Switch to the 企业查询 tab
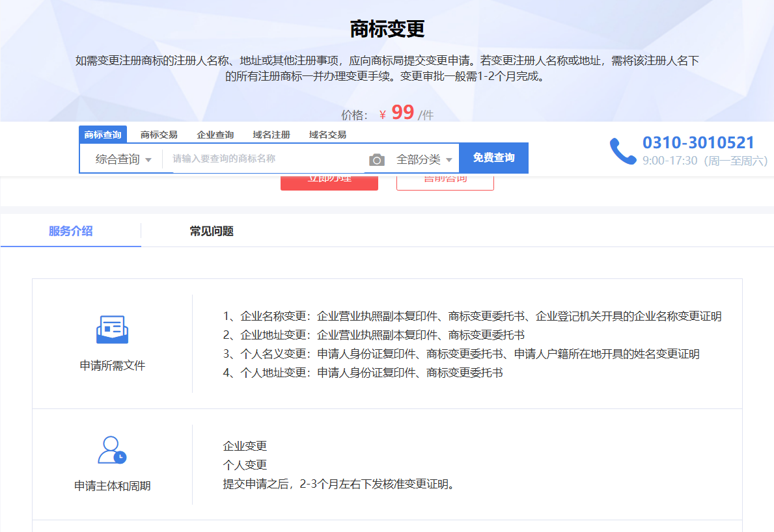The width and height of the screenshot is (774, 532). pyautogui.click(x=215, y=135)
